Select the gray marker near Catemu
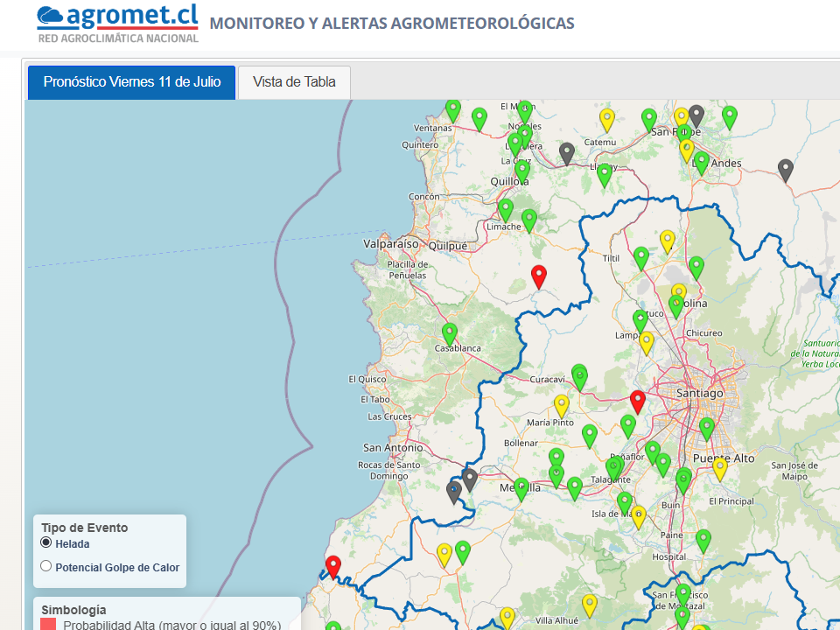 coord(567,153)
